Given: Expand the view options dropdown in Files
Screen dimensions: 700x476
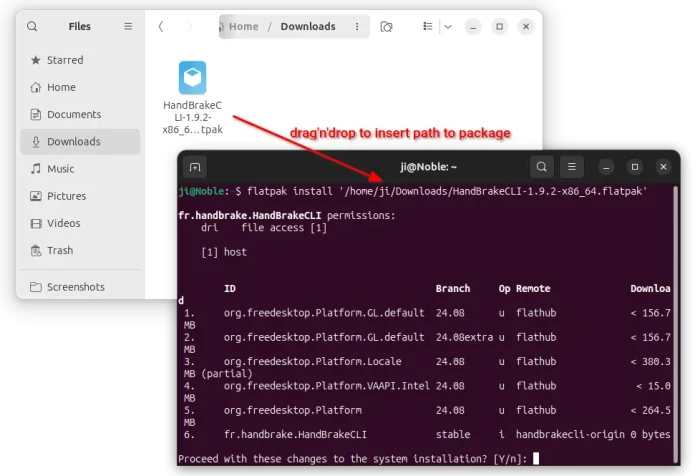Looking at the screenshot, I should 448,27.
